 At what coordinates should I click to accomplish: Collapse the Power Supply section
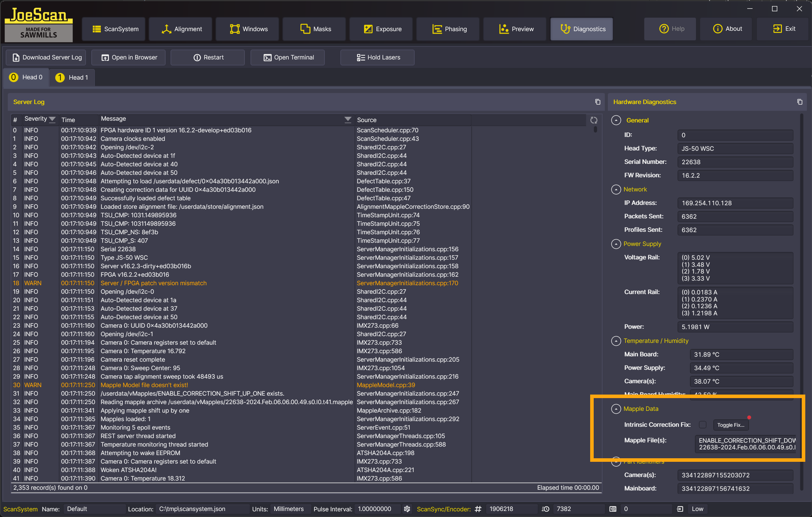[616, 244]
